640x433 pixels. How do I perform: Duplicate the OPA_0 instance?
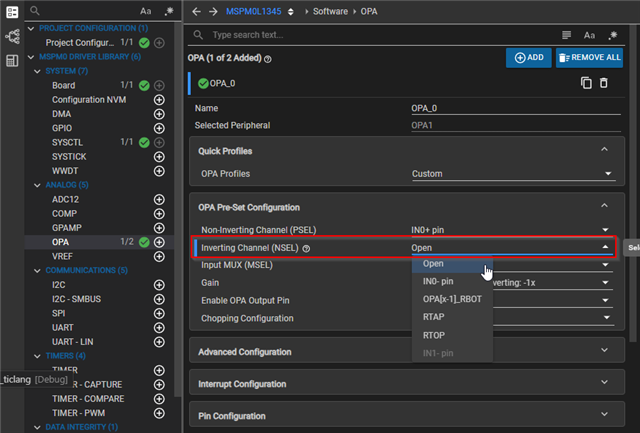pos(586,83)
